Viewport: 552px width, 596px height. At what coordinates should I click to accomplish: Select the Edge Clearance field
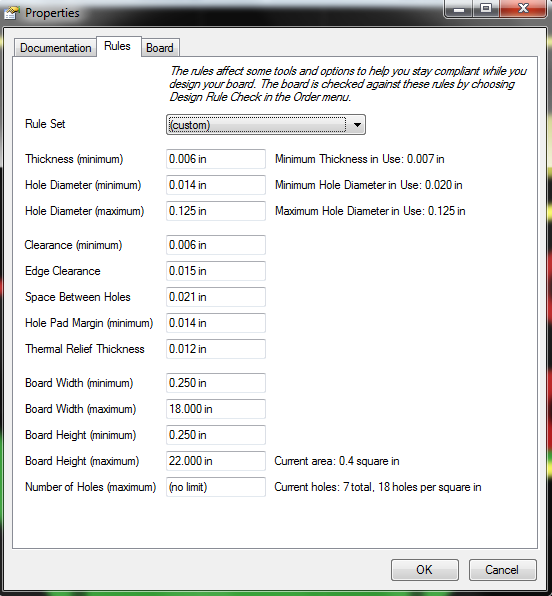(x=216, y=271)
